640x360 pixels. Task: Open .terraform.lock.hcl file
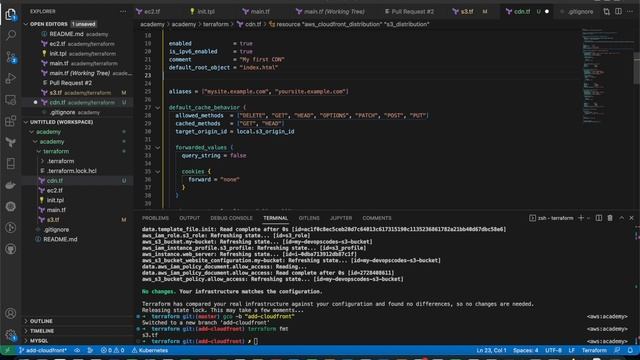point(78,171)
